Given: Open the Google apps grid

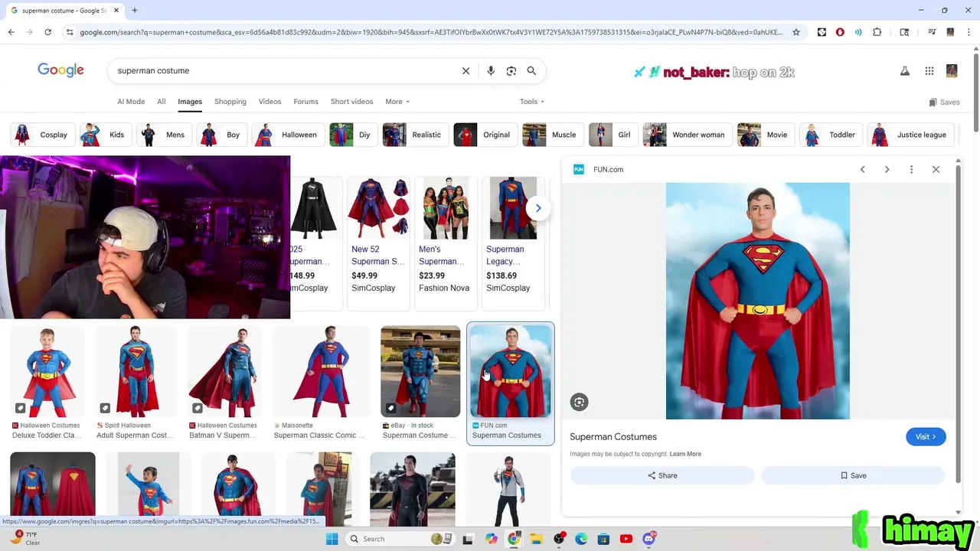Looking at the screenshot, I should (x=929, y=71).
